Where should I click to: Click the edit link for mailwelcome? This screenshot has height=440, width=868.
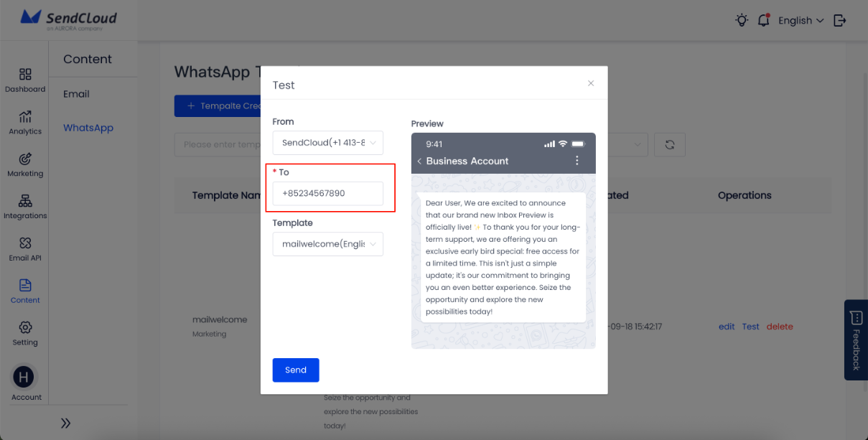click(727, 326)
